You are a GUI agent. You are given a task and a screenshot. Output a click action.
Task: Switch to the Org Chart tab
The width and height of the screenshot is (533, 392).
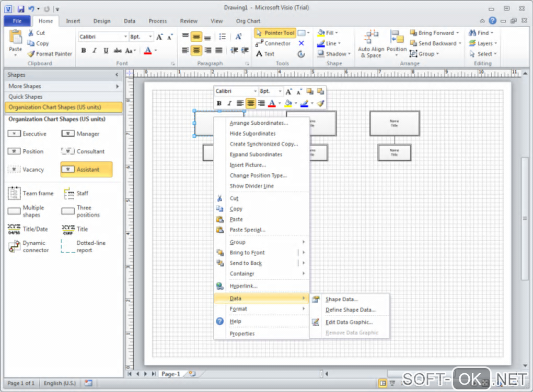[x=248, y=21]
